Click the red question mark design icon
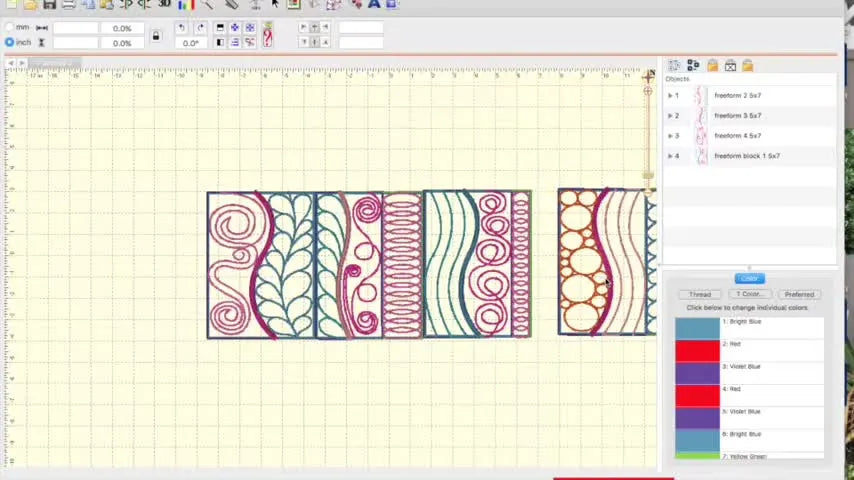The height and width of the screenshot is (480, 854). tap(267, 38)
